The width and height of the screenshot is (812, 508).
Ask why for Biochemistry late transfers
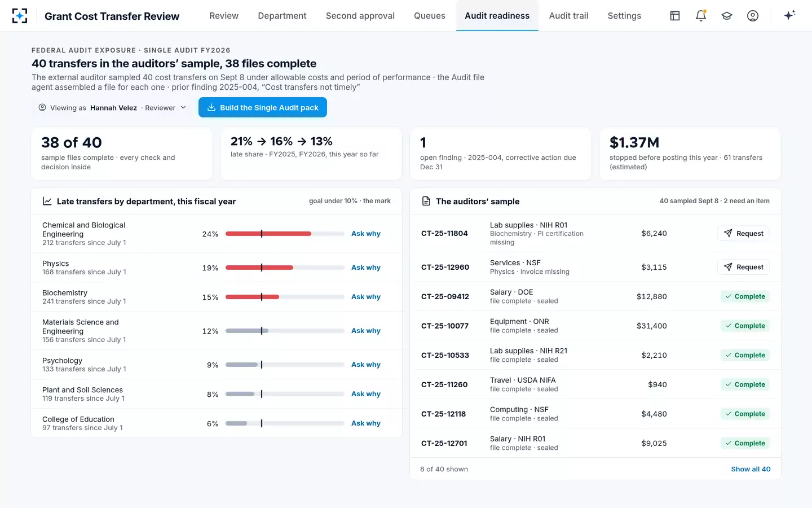[x=366, y=297]
